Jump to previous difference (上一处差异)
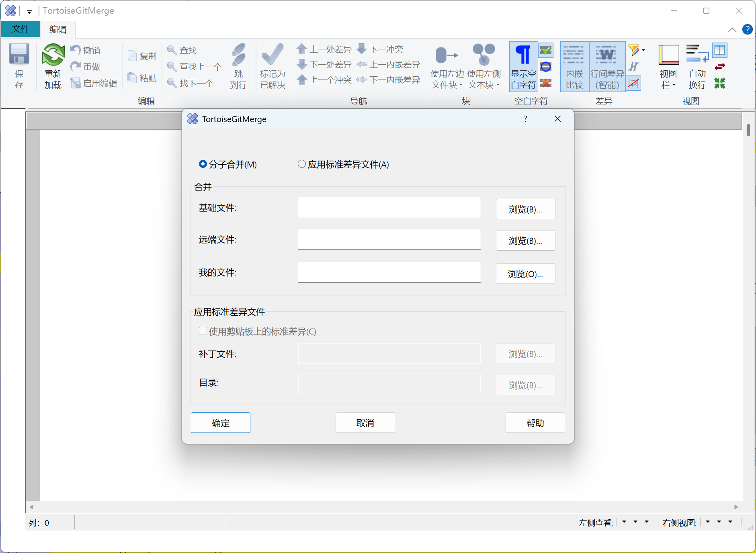 point(324,49)
